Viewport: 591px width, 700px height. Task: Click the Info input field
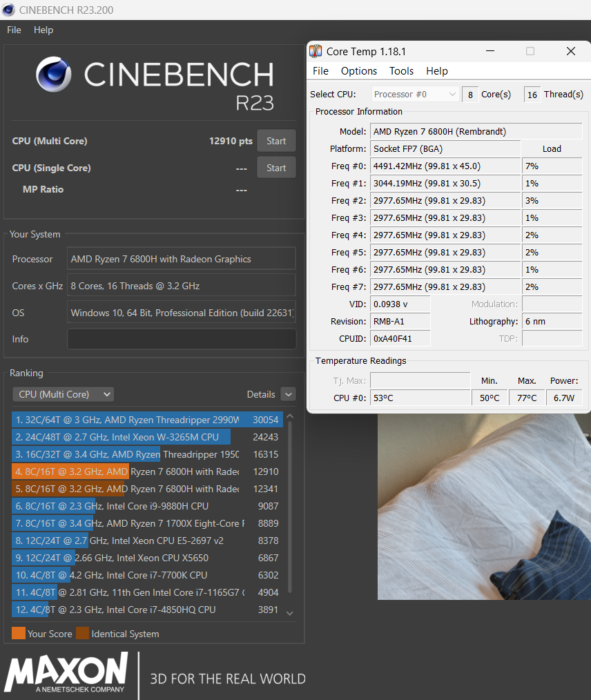point(182,339)
